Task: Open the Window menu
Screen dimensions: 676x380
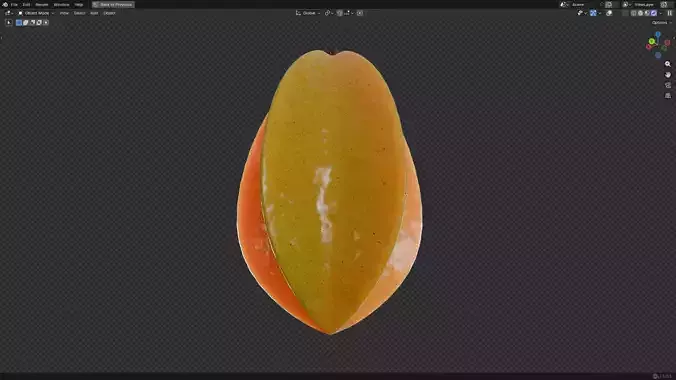Action: tap(61, 4)
